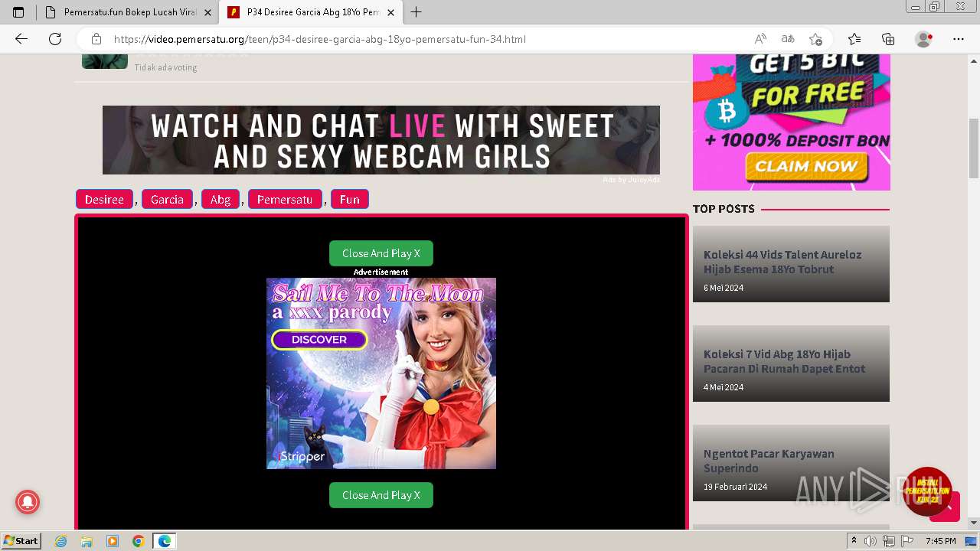
Task: Open the browser profile icon
Action: (924, 39)
